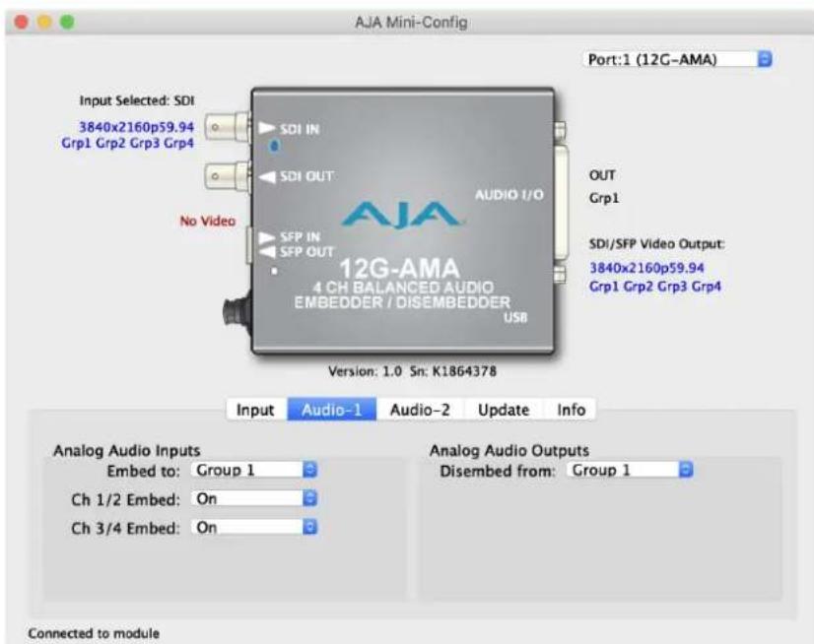Change the Ch 3/4 Embed dropdown
Image resolution: width=814 pixels, height=644 pixels.
[x=254, y=527]
